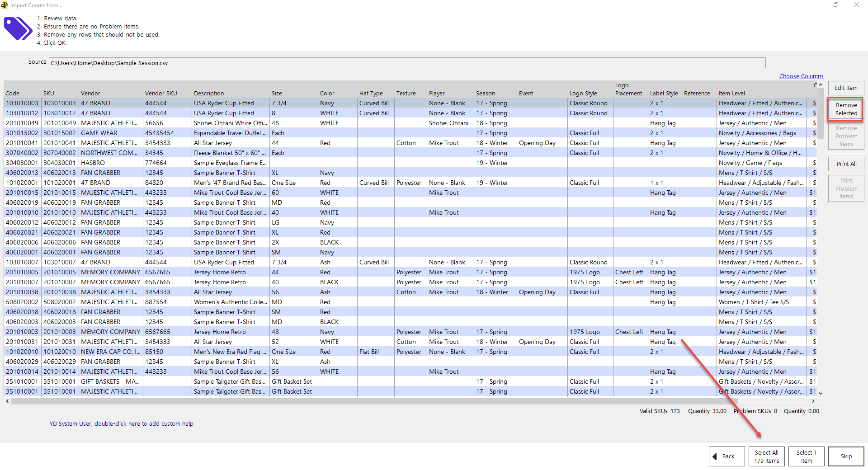Image resolution: width=868 pixels, height=470 pixels.
Task: Open the Choose Columns link
Action: coord(801,76)
